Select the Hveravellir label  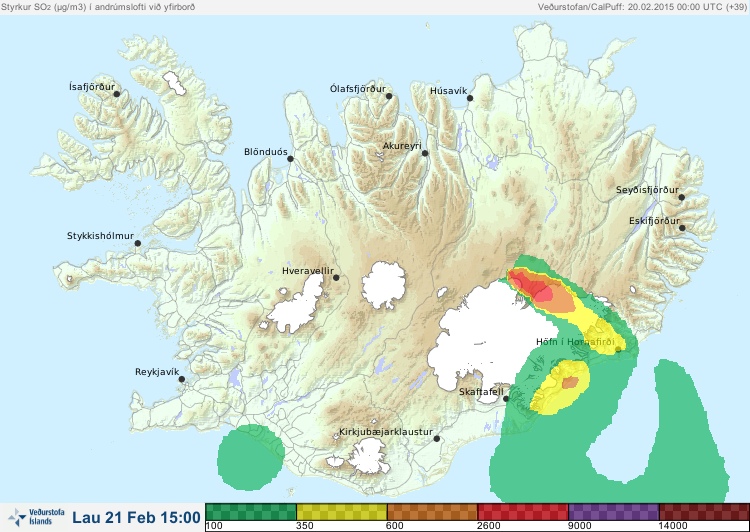coord(308,271)
